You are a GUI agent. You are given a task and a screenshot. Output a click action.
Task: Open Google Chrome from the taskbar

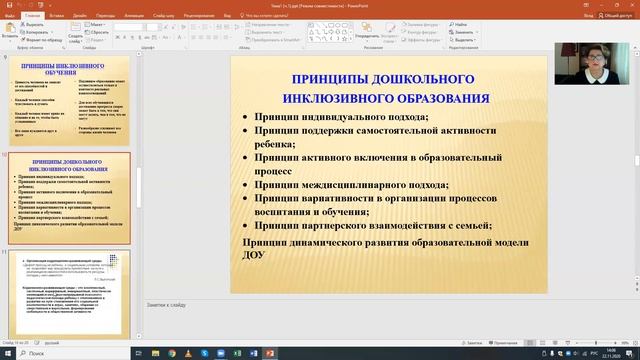pyautogui.click(x=172, y=353)
